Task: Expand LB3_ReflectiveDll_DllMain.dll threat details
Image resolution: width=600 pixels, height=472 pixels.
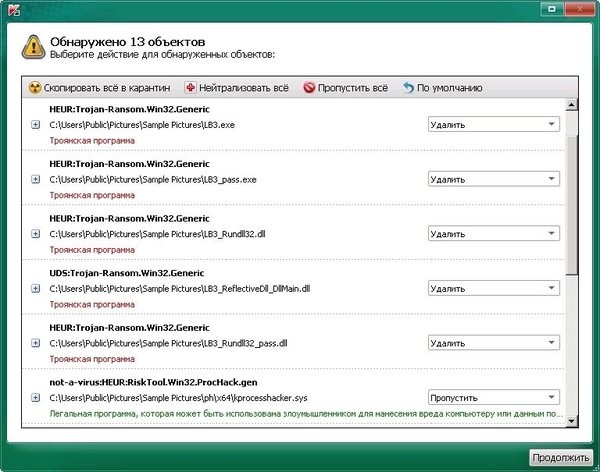Action: point(36,289)
